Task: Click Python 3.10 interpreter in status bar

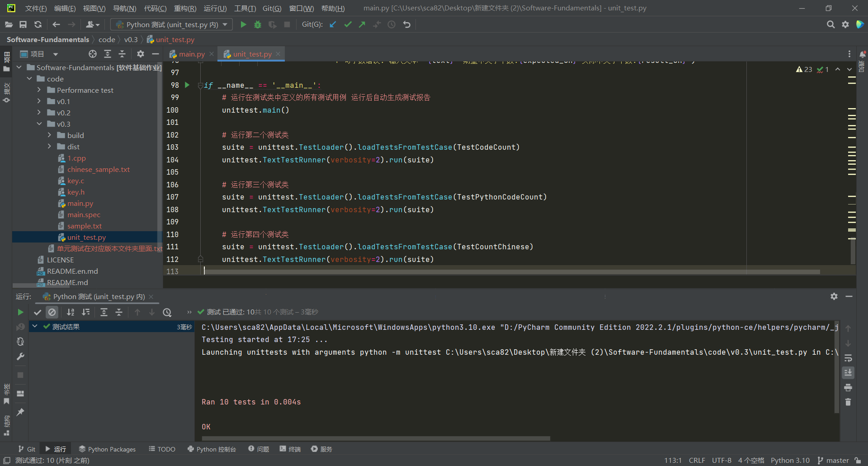Action: pos(790,460)
